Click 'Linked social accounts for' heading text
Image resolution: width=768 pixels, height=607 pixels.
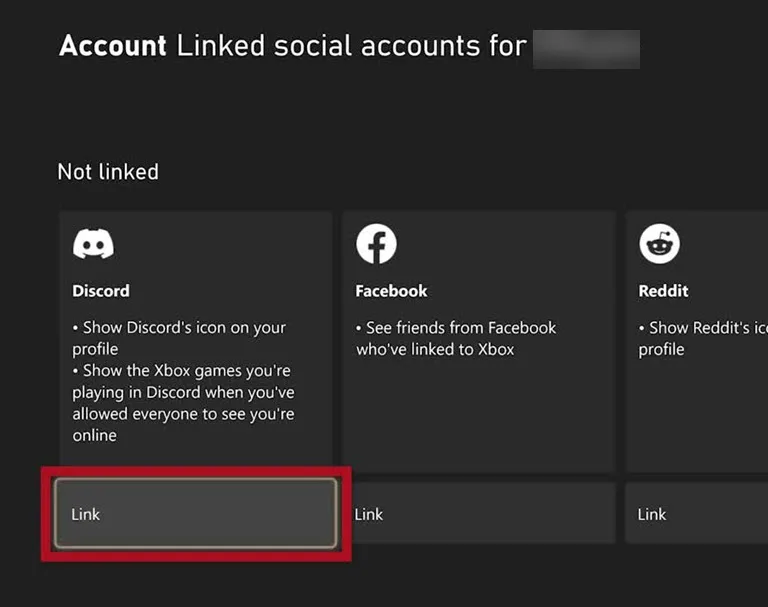pyautogui.click(x=351, y=46)
